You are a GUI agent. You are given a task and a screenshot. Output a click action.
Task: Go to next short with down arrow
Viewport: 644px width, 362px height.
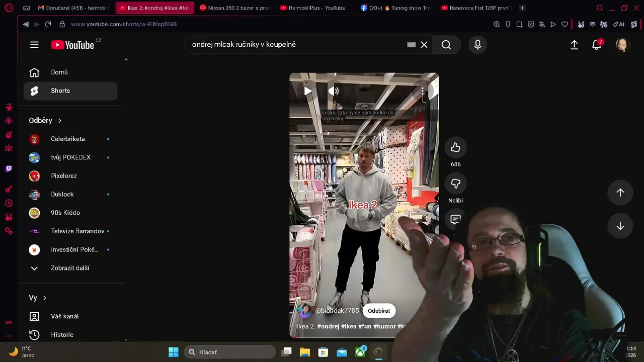pyautogui.click(x=620, y=226)
